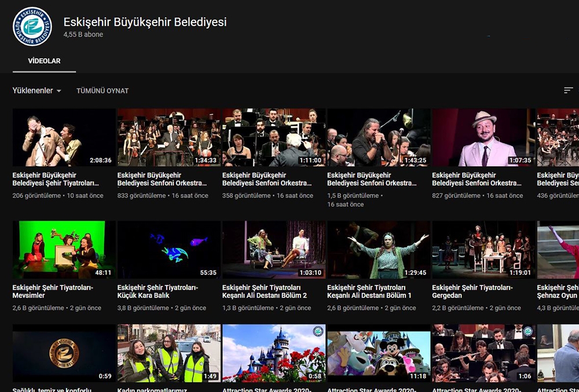Open the Senfoni Orkestra title with 1,5 B views
579x392 pixels.
pyautogui.click(x=372, y=179)
